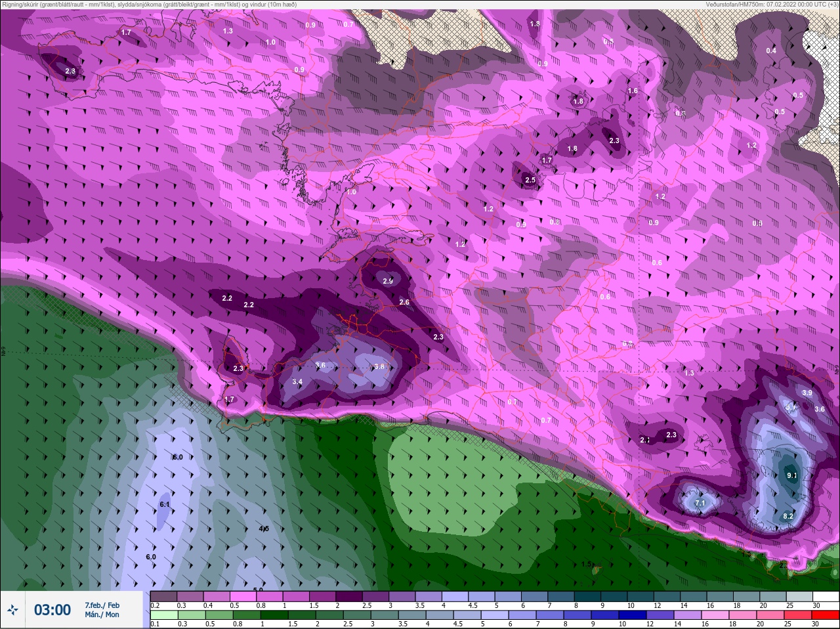Click the 6.1 value over the ocean area
Screen dimensions: 840x629
tap(165, 505)
